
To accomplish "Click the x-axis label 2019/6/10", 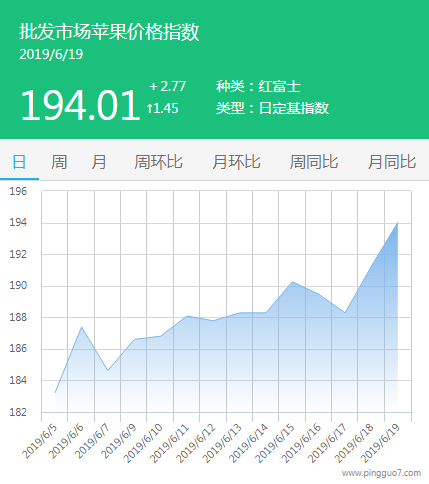I will pyautogui.click(x=143, y=444).
